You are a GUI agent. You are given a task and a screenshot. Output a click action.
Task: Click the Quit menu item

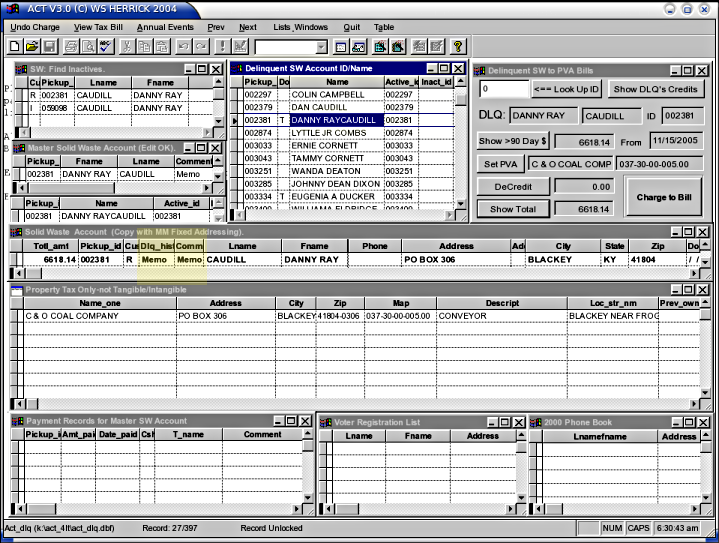click(352, 27)
